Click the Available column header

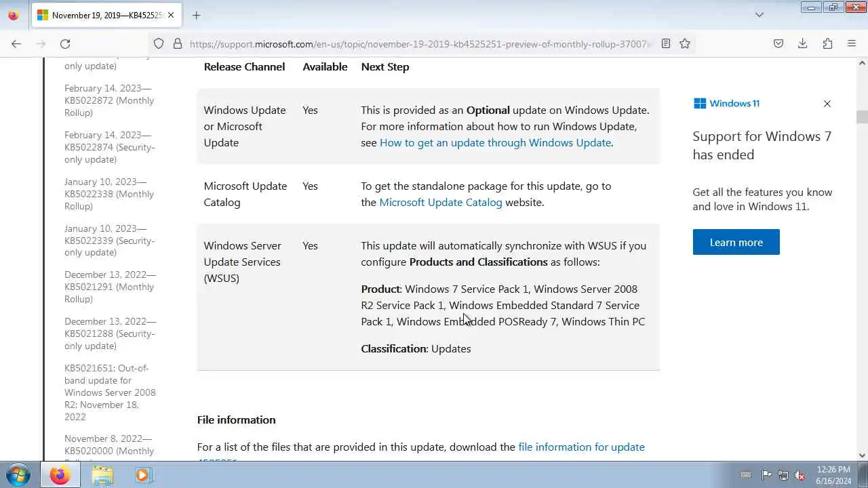[x=325, y=66]
